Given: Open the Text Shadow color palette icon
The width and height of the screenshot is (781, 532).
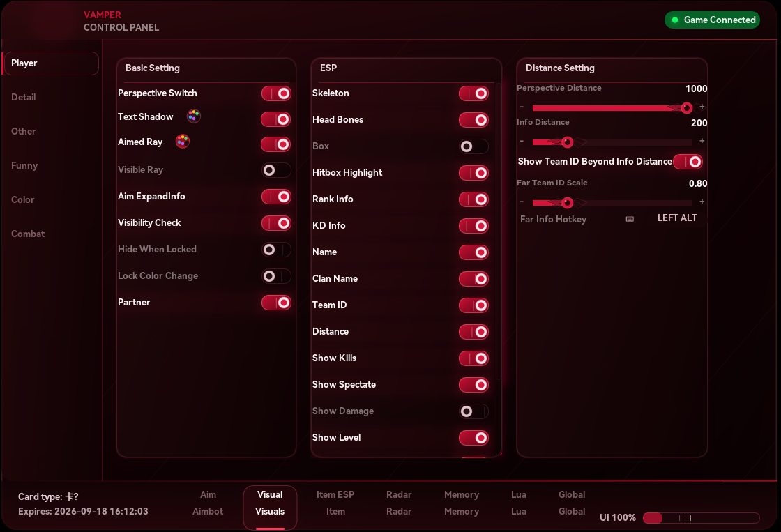Looking at the screenshot, I should [193, 116].
